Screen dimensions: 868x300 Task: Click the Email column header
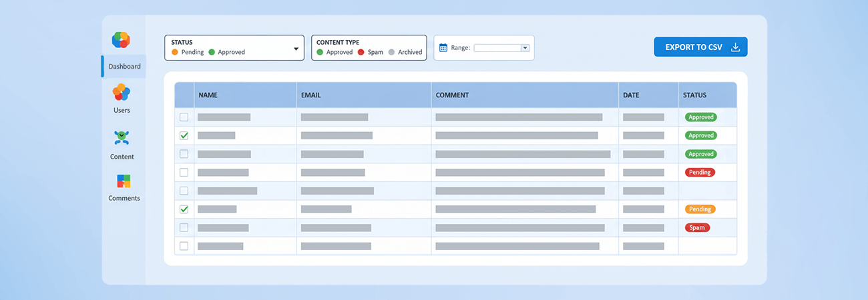pyautogui.click(x=310, y=95)
